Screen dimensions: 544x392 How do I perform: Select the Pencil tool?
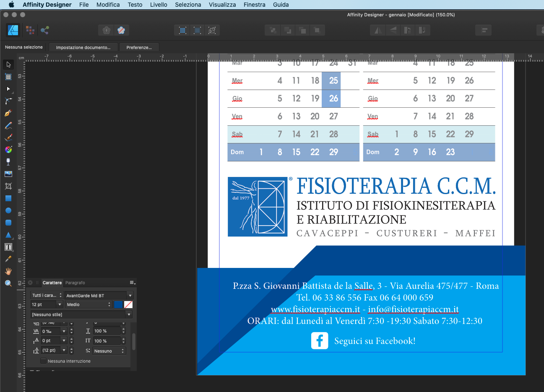pos(8,125)
